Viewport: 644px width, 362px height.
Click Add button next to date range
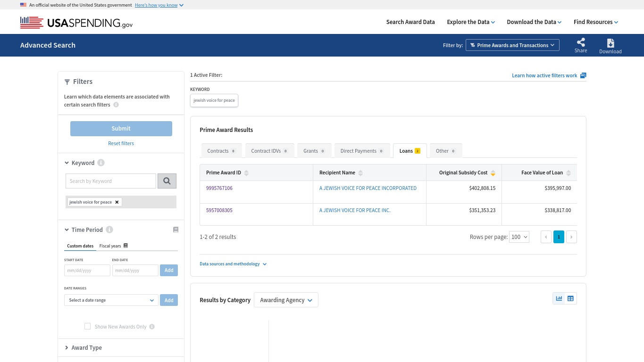169,300
